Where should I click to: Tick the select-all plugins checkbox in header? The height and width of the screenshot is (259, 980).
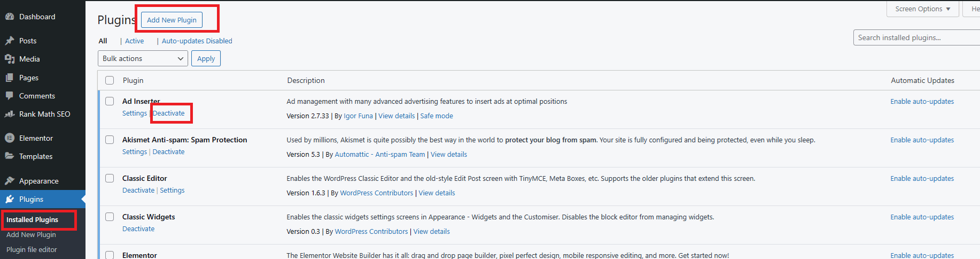[x=110, y=80]
